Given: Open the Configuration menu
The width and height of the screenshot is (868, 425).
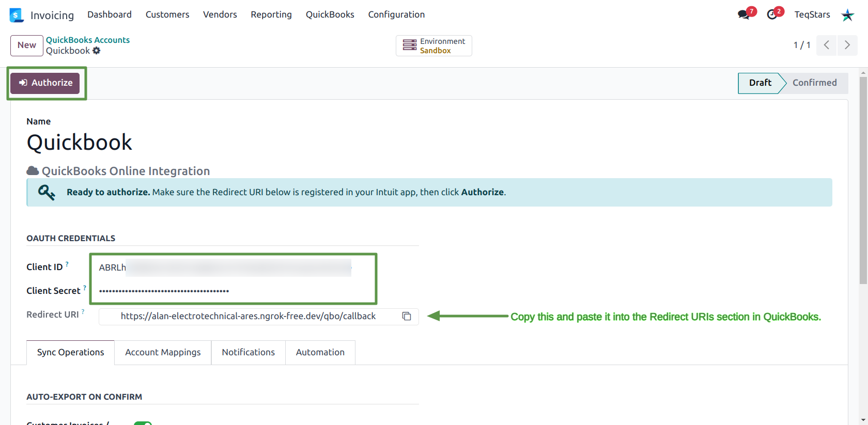Looking at the screenshot, I should (396, 14).
